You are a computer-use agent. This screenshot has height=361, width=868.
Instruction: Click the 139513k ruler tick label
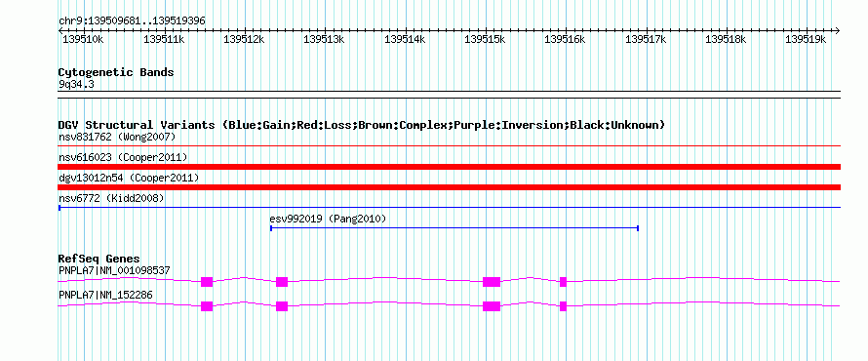[323, 39]
